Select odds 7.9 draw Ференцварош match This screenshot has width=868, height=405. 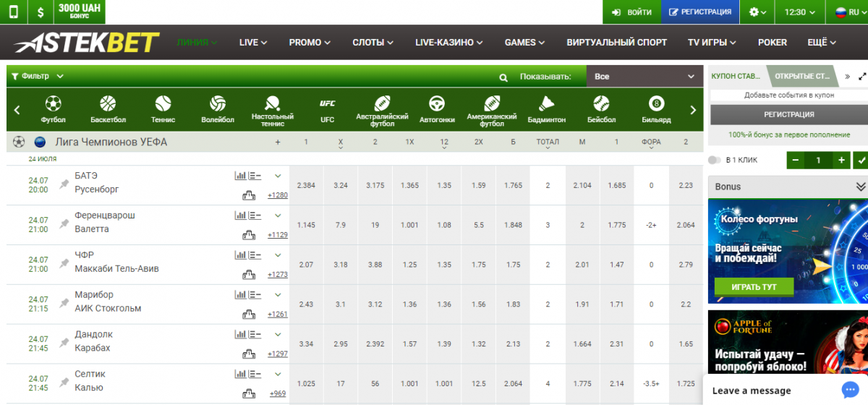click(x=341, y=225)
